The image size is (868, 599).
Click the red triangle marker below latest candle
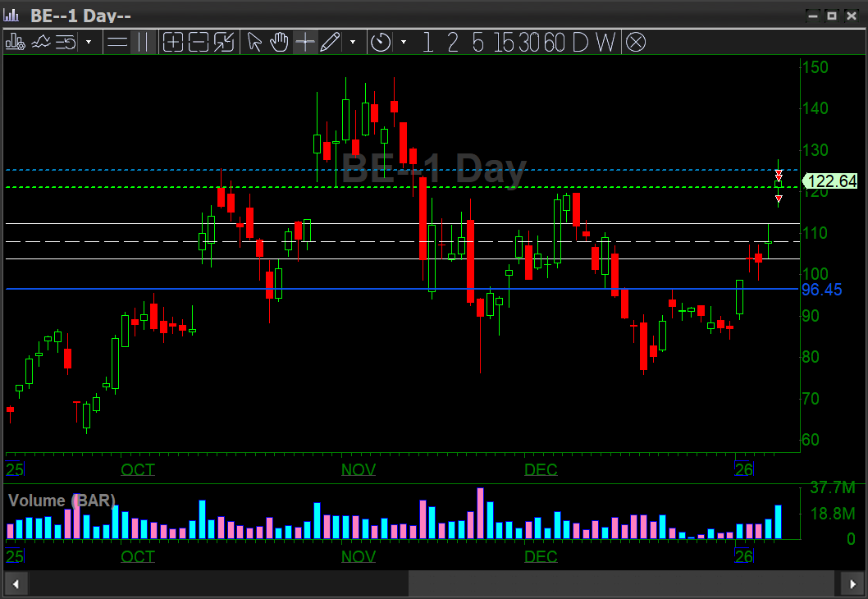[779, 199]
